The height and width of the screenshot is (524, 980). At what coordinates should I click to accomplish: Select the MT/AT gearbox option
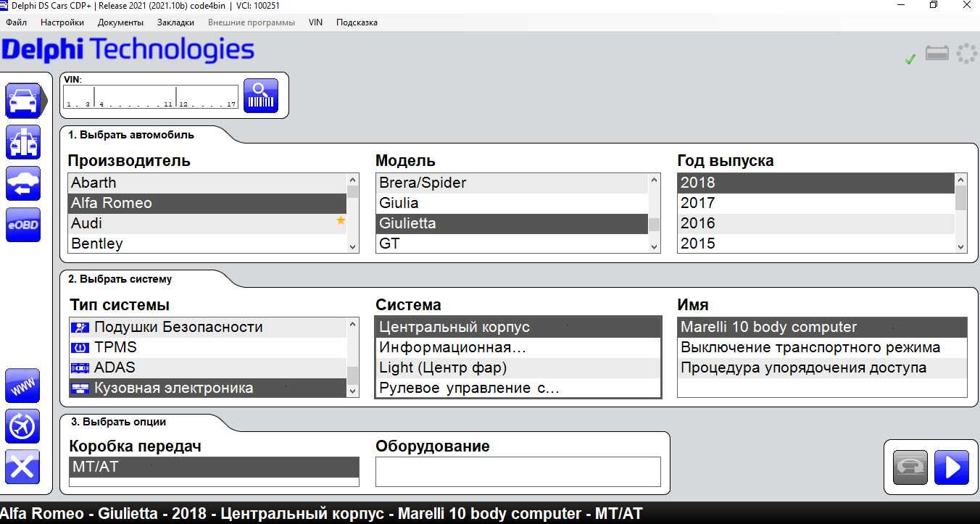(x=214, y=467)
